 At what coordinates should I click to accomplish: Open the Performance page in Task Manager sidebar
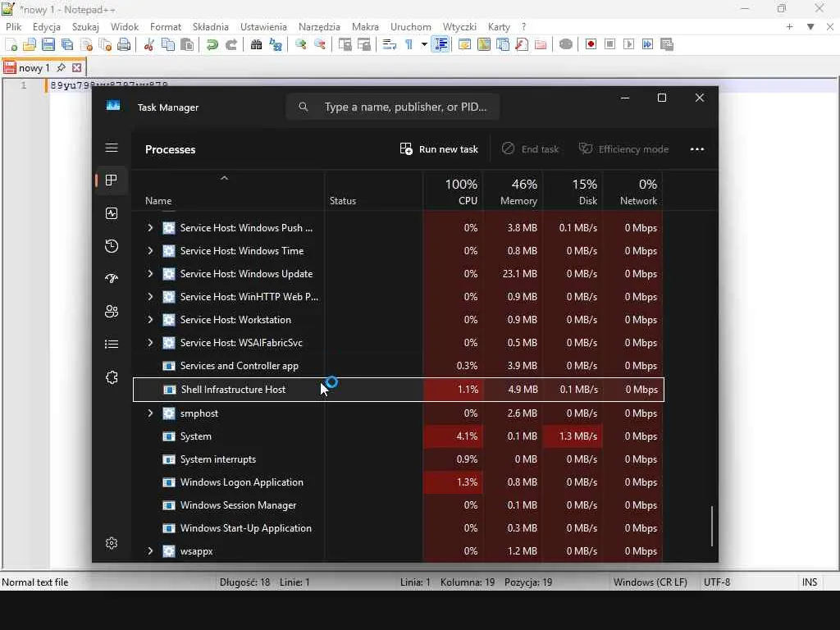pyautogui.click(x=112, y=213)
